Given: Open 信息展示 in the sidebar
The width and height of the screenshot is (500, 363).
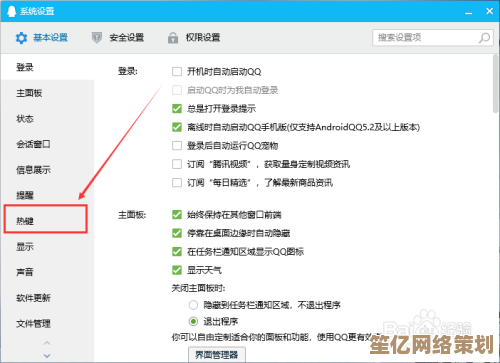Looking at the screenshot, I should click(47, 170).
